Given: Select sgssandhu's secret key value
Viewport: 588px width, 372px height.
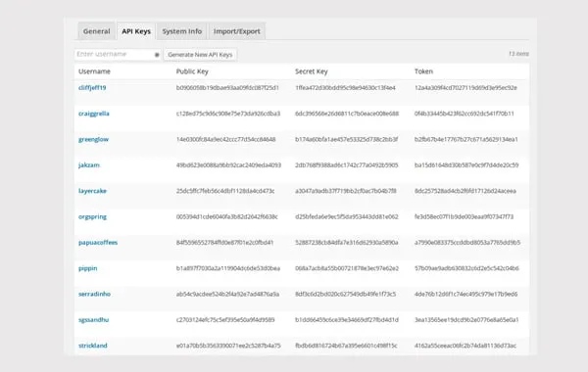Looking at the screenshot, I should click(347, 320).
